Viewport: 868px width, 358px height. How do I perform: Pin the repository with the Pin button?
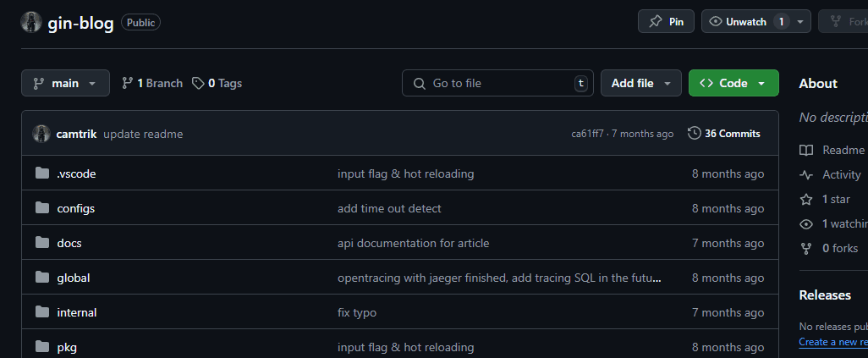pos(666,22)
